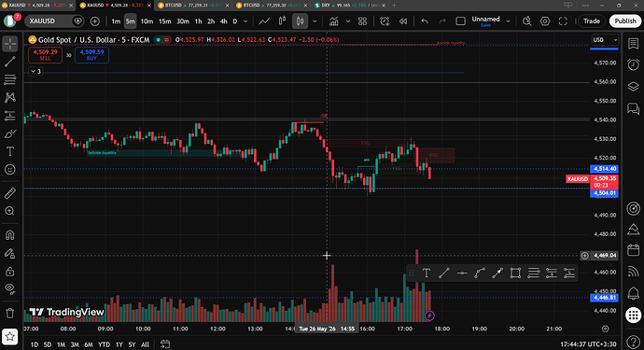This screenshot has width=644, height=350.
Task: Enter fullscreen mode
Action: 563,21
